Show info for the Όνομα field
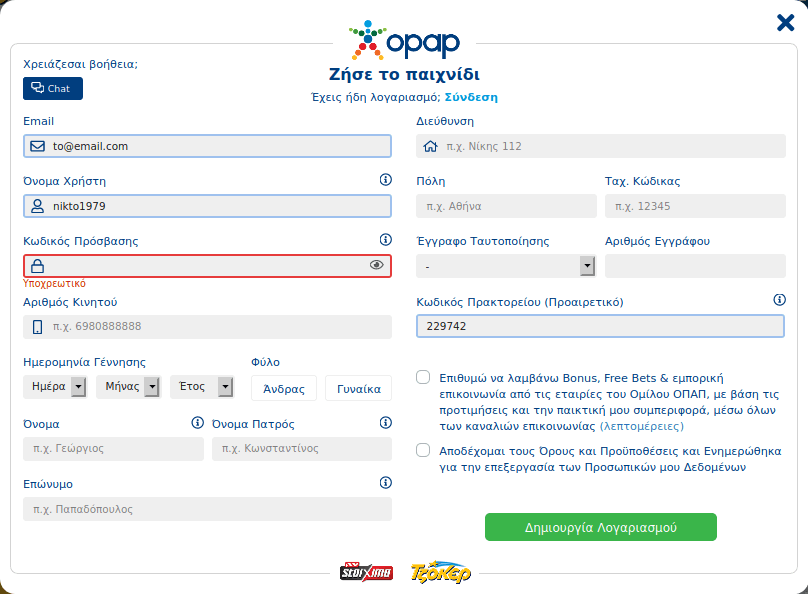This screenshot has width=808, height=594. coord(197,422)
